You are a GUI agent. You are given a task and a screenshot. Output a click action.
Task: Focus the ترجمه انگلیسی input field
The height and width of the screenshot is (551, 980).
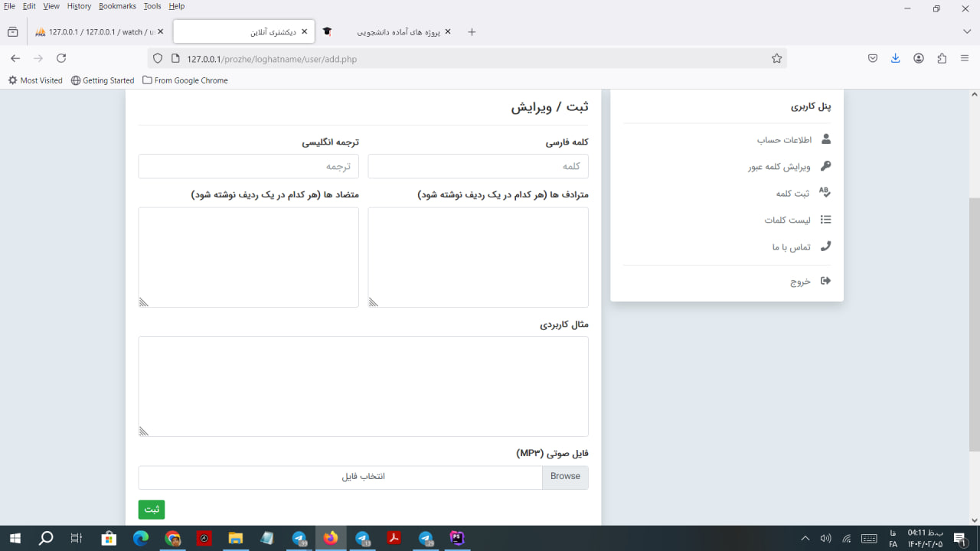point(248,166)
